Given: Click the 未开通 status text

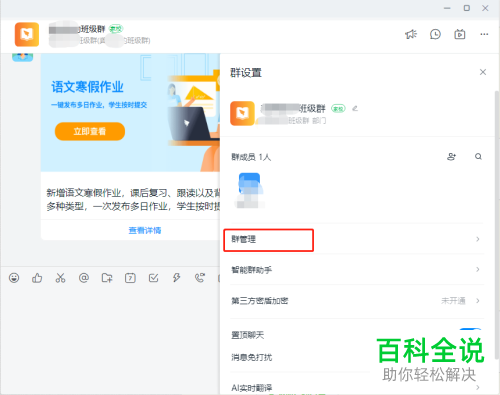Looking at the screenshot, I should (453, 301).
